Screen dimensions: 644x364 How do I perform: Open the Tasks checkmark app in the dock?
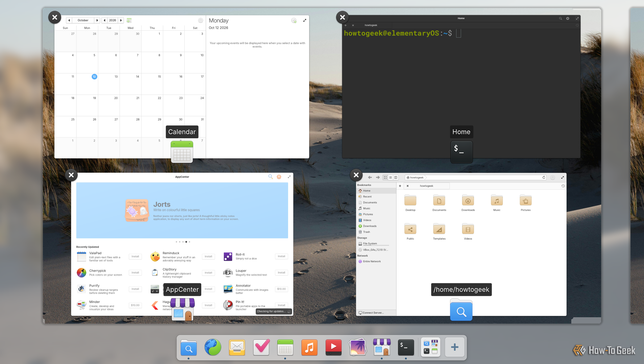coord(261,347)
